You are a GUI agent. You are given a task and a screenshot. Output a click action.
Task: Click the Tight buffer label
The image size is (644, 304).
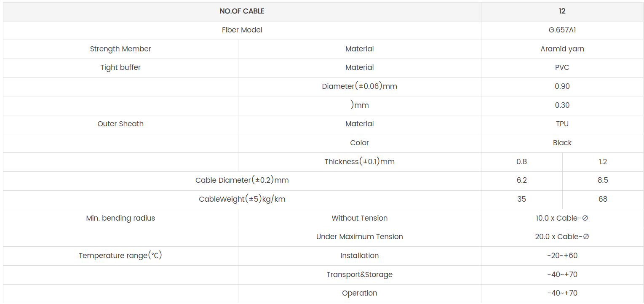(x=120, y=67)
